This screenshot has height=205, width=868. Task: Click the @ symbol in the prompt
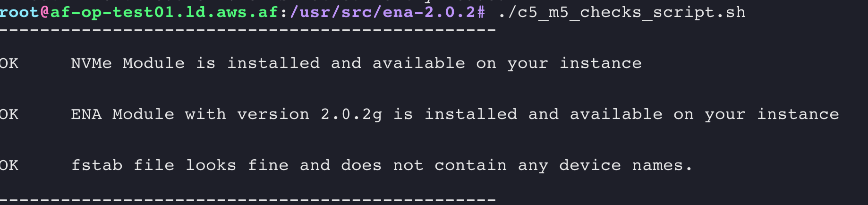[45, 12]
